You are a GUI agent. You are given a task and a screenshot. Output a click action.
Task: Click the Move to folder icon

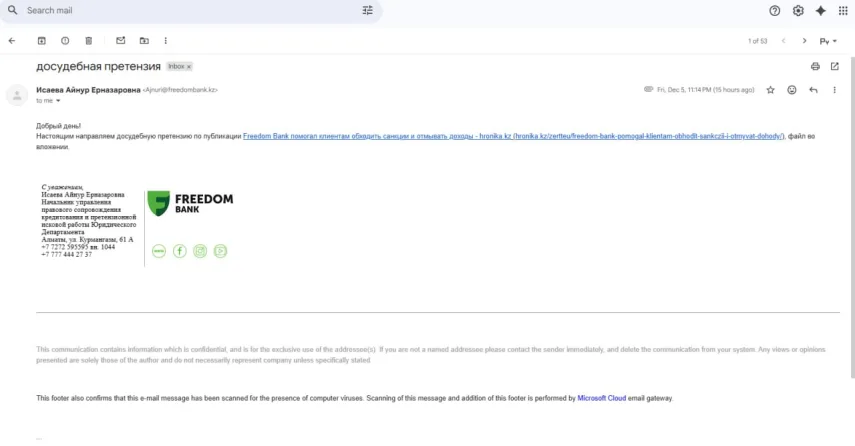(144, 41)
